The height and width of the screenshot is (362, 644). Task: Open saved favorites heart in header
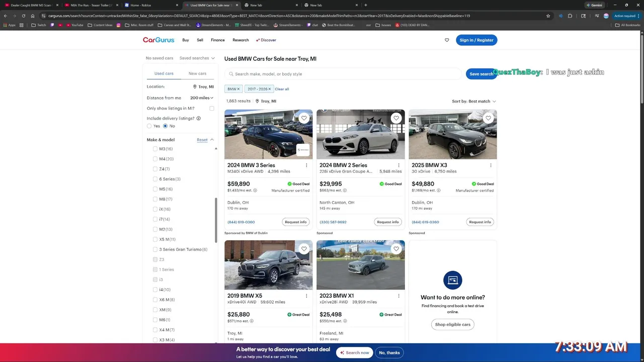tap(447, 40)
